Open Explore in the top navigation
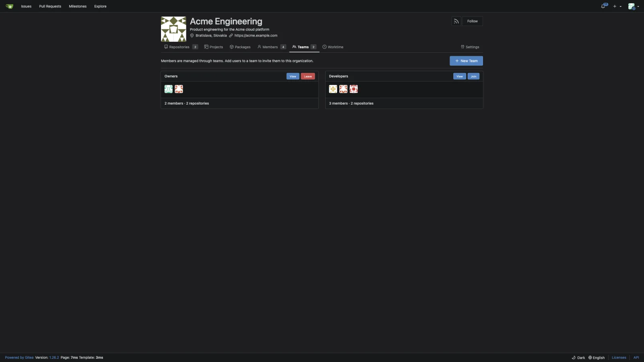Screen dimensions: 644x362 100,6
